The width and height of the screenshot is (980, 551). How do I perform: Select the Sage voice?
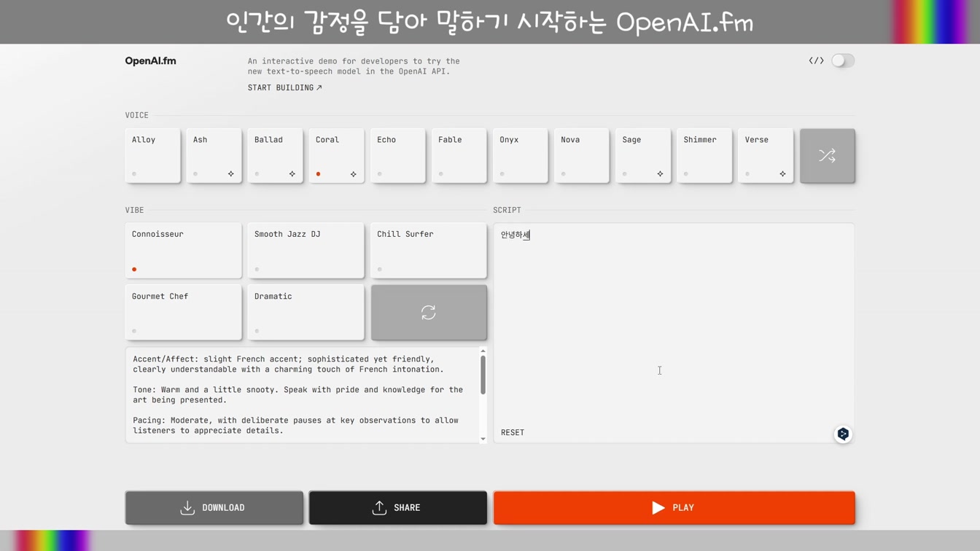643,156
